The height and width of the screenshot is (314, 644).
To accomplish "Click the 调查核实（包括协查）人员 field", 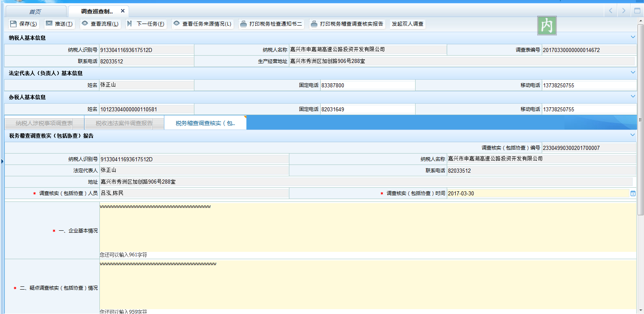I will pyautogui.click(x=194, y=193).
